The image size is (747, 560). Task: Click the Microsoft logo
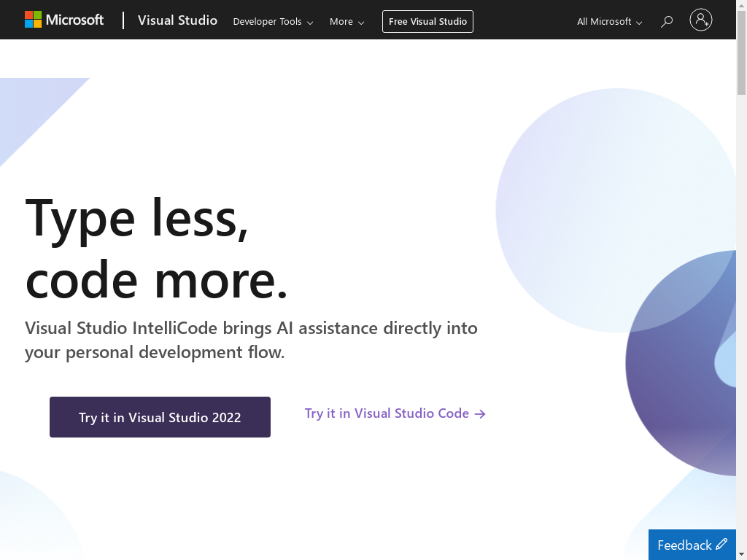click(x=64, y=20)
